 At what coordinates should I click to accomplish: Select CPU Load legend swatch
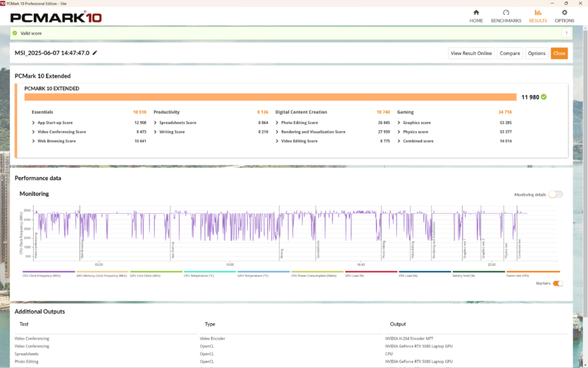pos(425,271)
